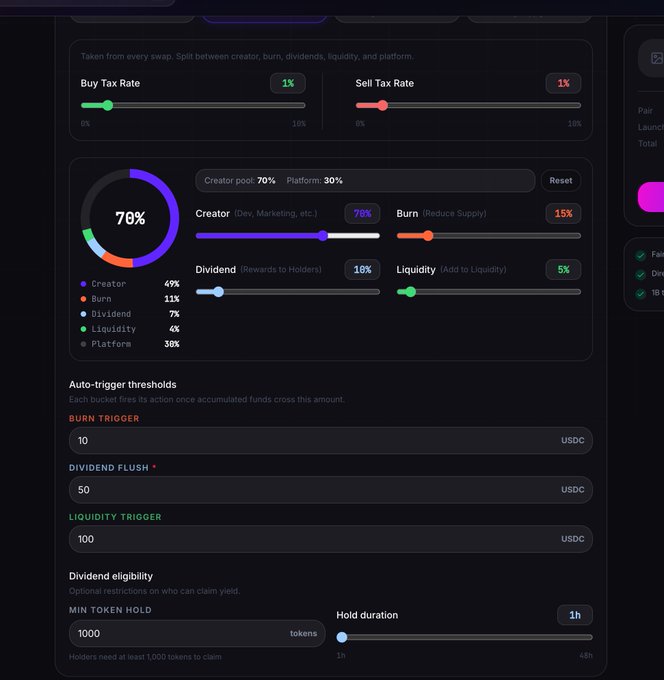
Task: Click the Sell Tax Rate 1% value
Action: (x=563, y=83)
